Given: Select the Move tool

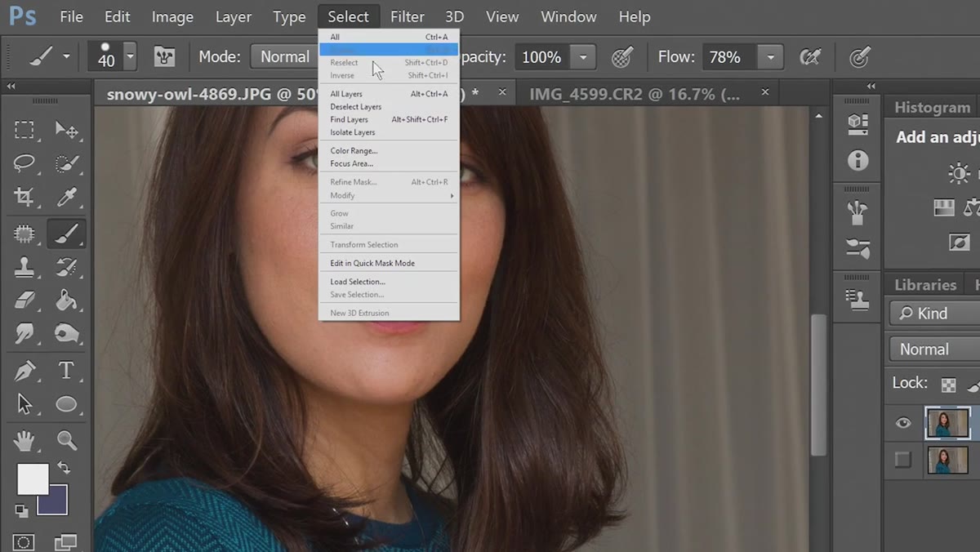Looking at the screenshot, I should click(x=66, y=130).
